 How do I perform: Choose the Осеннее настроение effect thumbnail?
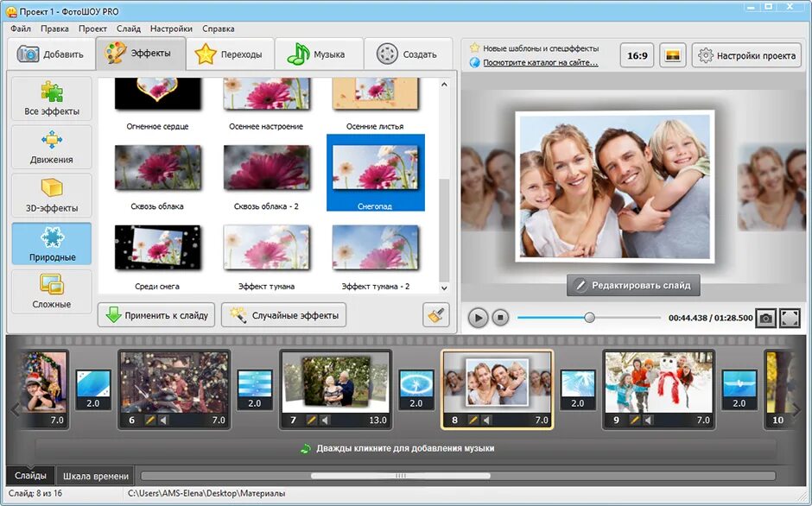coord(266,94)
